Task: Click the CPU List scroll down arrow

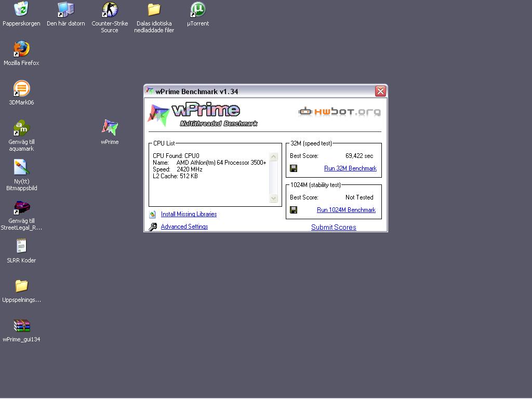Action: point(273,198)
